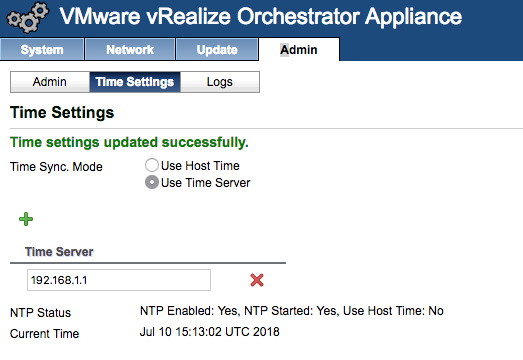Click the NTP Status label
Viewport: 523px width, 360px height.
pos(40,313)
